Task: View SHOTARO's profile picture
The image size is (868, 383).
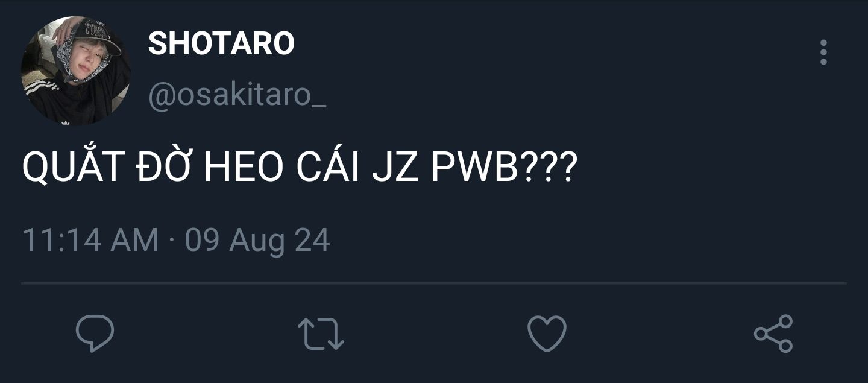Action: [76, 71]
